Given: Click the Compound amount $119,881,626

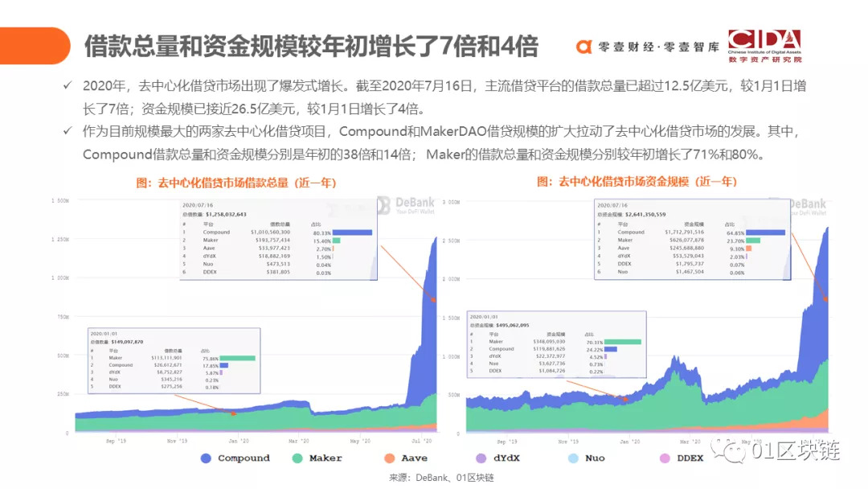Looking at the screenshot, I should click(x=549, y=349).
